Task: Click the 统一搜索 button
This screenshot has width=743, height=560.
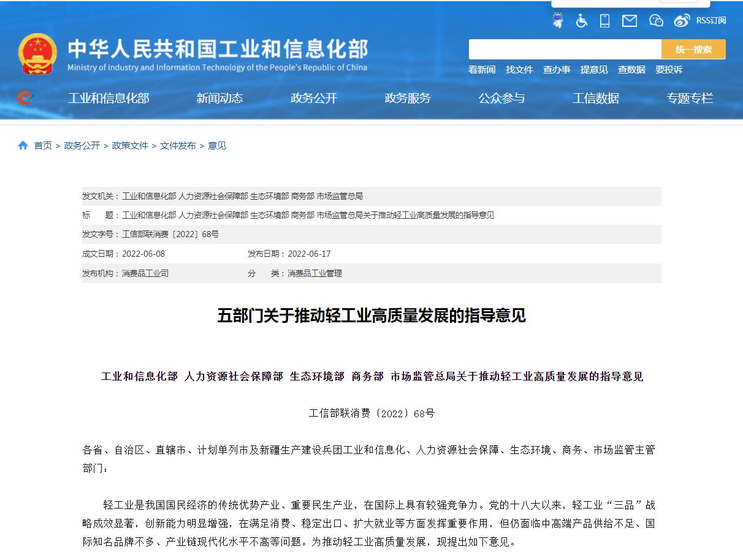Action: point(693,49)
